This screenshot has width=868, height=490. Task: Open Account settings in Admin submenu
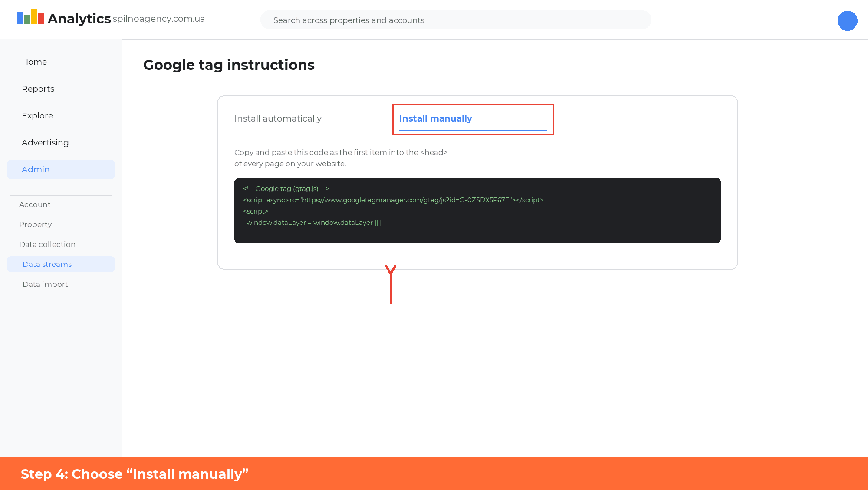tap(35, 204)
